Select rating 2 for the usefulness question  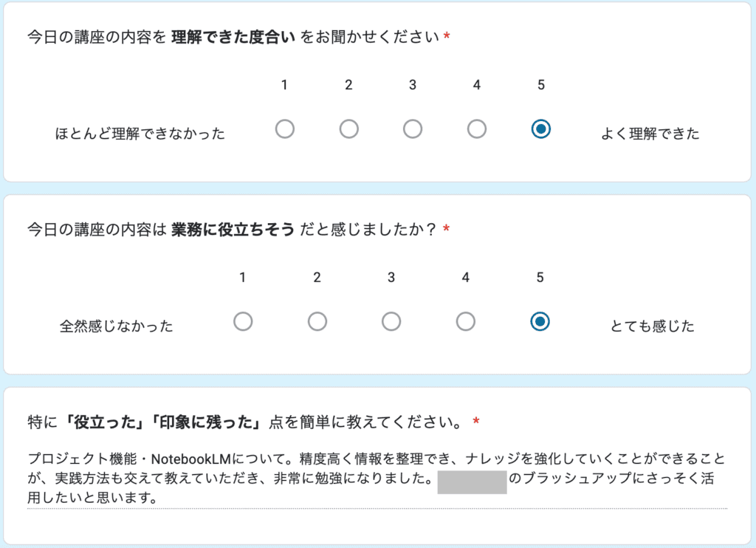pos(317,321)
